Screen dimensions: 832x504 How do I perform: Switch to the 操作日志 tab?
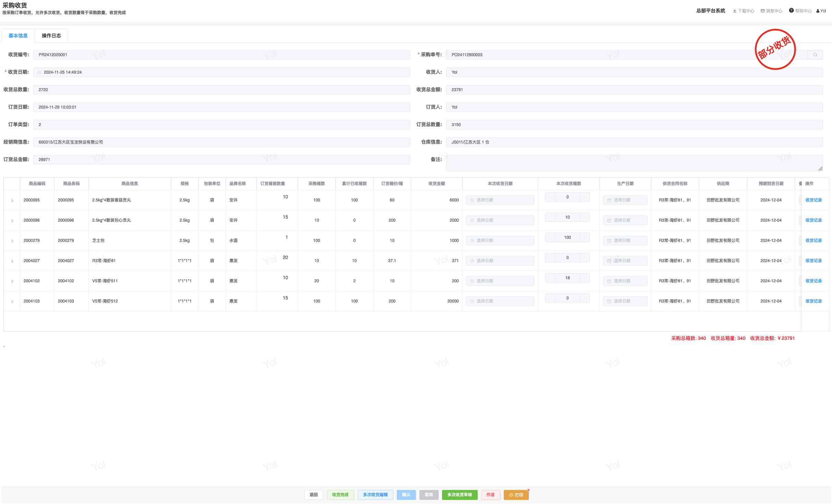(x=51, y=36)
